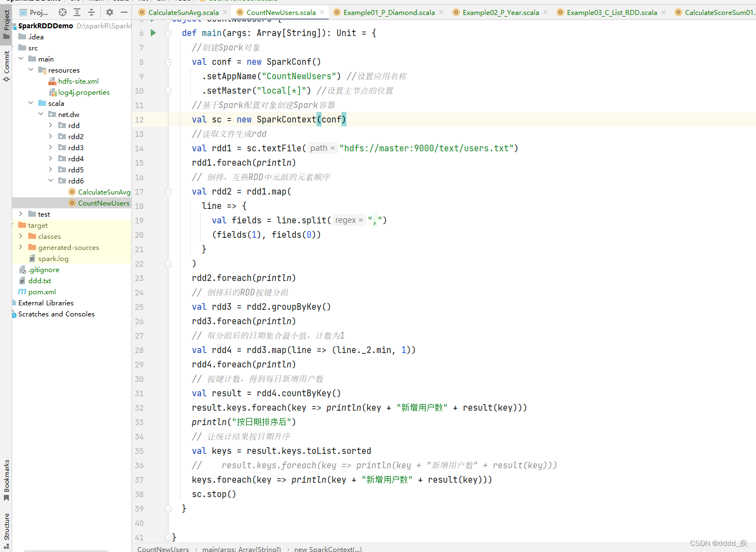
Task: Run main method via green gutter arrow
Action: [x=154, y=33]
